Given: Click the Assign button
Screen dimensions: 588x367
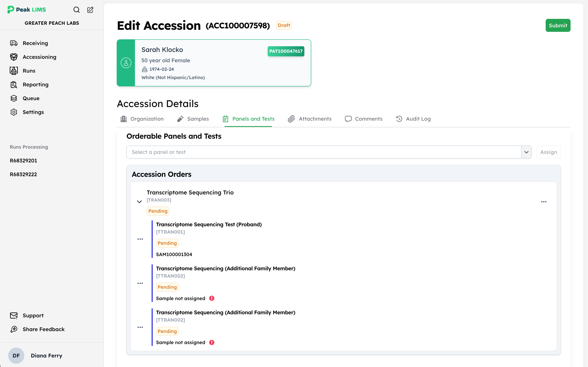Looking at the screenshot, I should [x=549, y=152].
